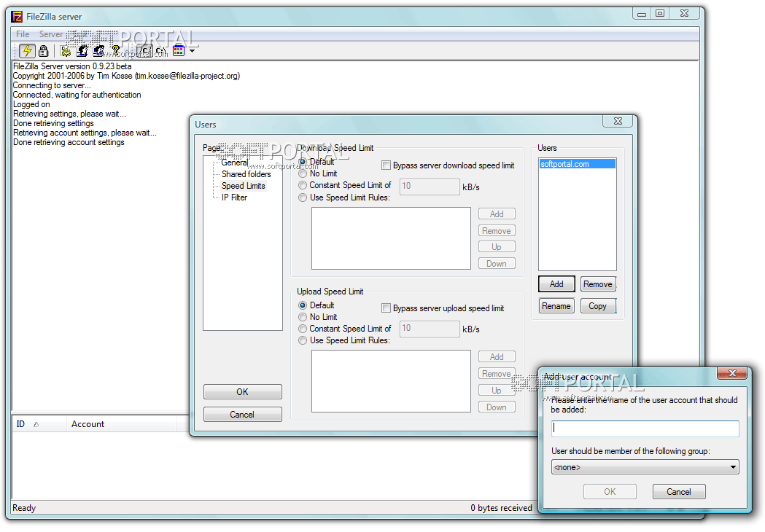This screenshot has height=532, width=765.
Task: Click OK in Add user account dialog
Action: click(610, 491)
